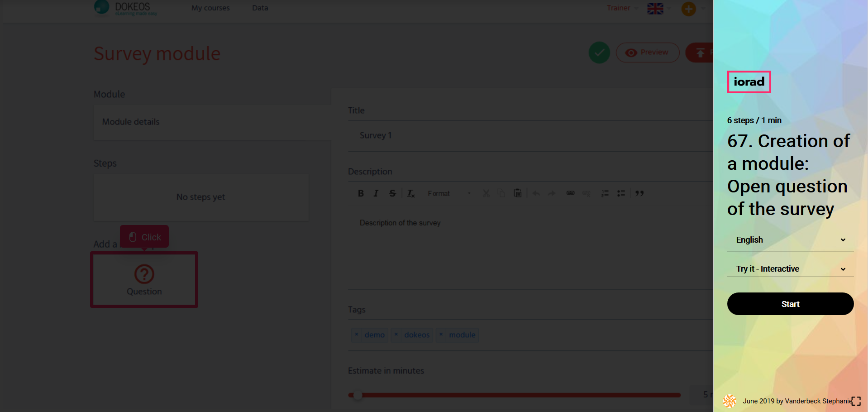Viewport: 868px width, 412px height.
Task: Apply strikethrough formatting in the editor
Action: click(x=392, y=193)
